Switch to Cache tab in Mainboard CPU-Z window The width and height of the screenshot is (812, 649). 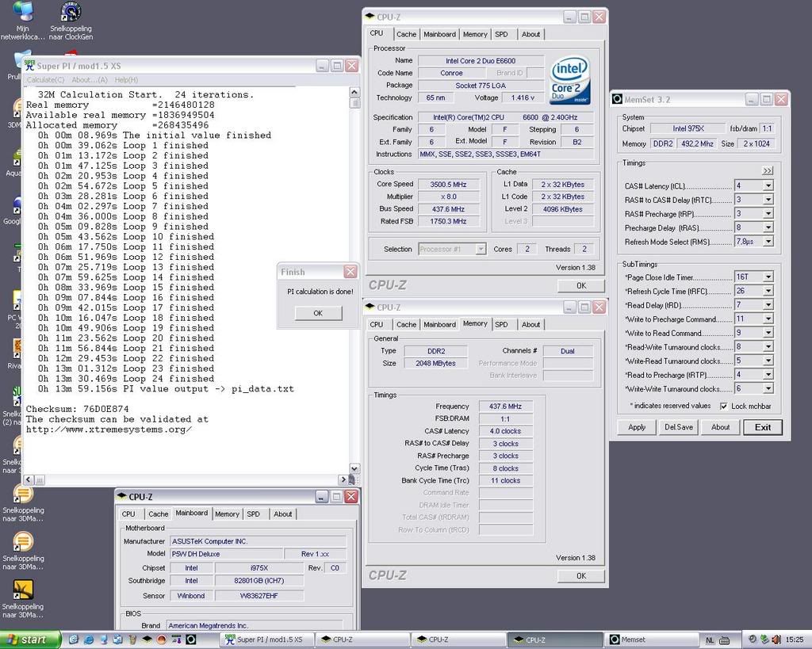point(158,514)
